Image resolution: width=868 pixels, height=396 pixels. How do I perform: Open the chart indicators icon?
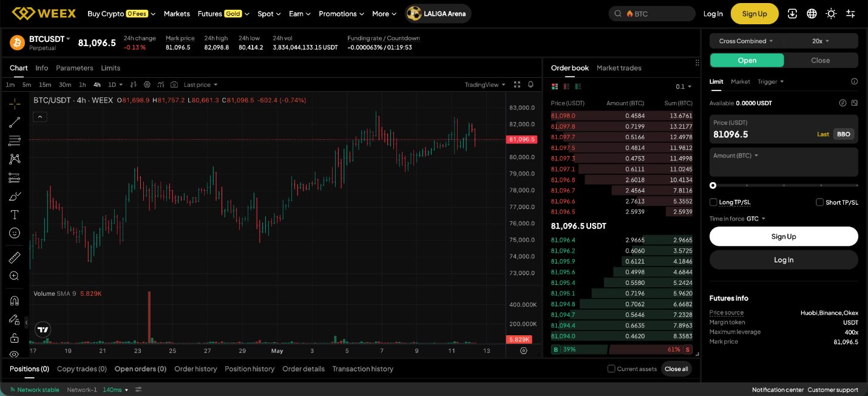[x=161, y=84]
